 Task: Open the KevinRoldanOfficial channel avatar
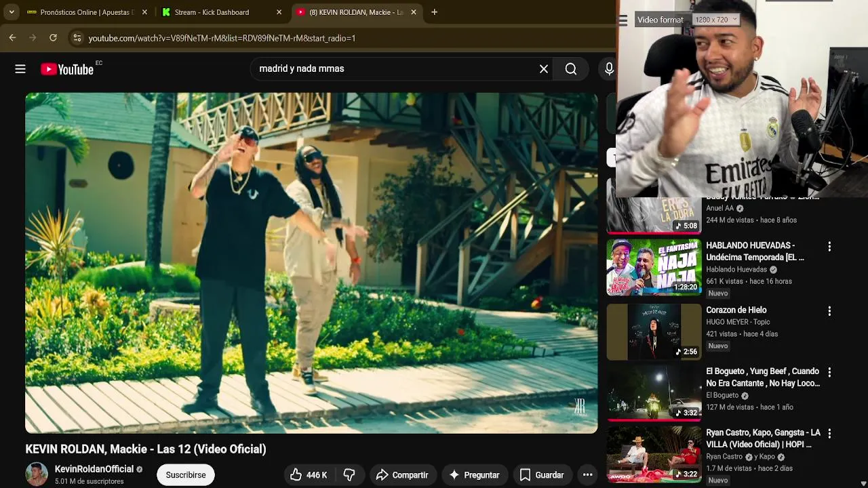coord(37,474)
